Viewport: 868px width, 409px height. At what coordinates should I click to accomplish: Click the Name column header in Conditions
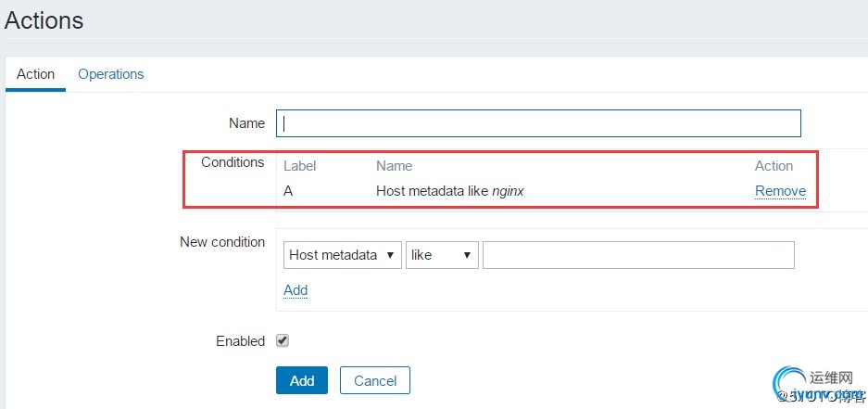pos(394,166)
